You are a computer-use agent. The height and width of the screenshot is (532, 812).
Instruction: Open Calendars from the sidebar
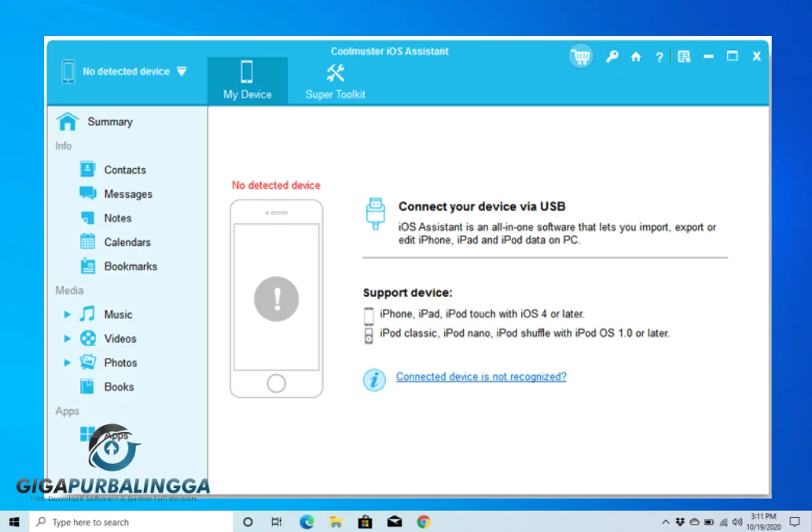[x=127, y=243]
